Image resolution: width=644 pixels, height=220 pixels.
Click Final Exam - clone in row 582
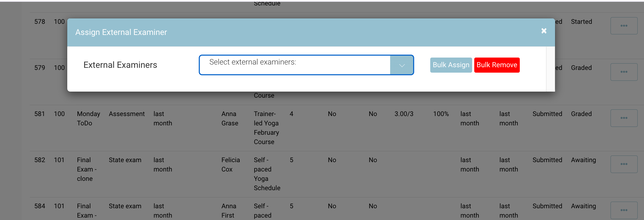click(x=87, y=169)
